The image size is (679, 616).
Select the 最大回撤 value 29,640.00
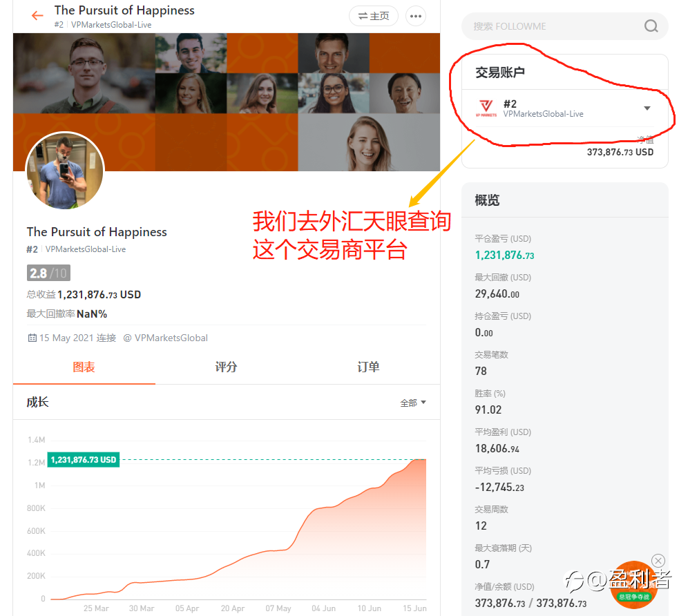(497, 294)
